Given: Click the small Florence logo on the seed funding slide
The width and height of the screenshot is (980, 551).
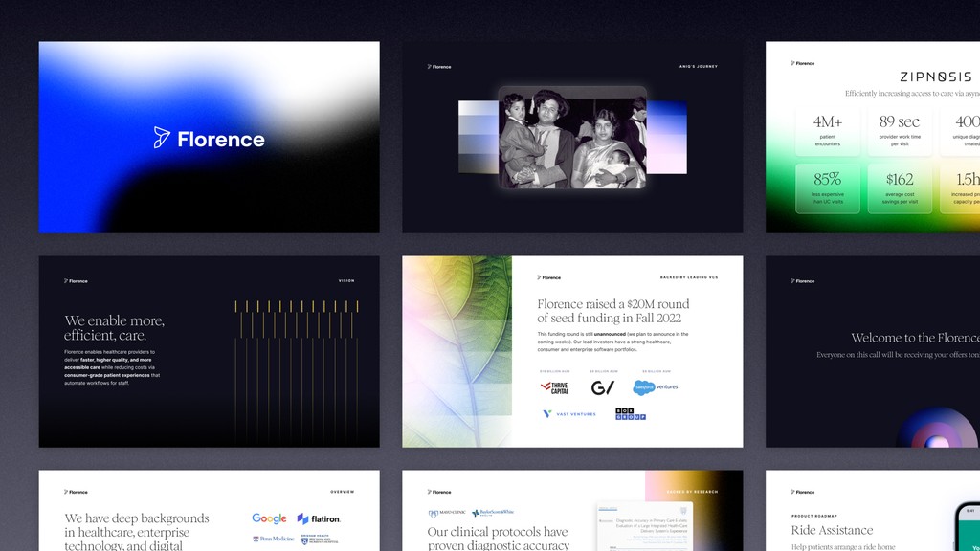Looking at the screenshot, I should [x=548, y=277].
